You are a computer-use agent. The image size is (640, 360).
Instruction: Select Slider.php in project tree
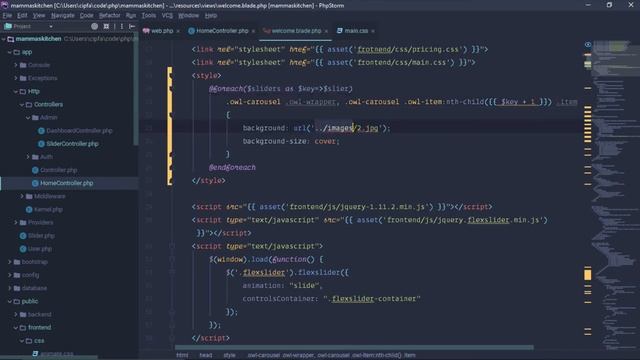click(41, 236)
